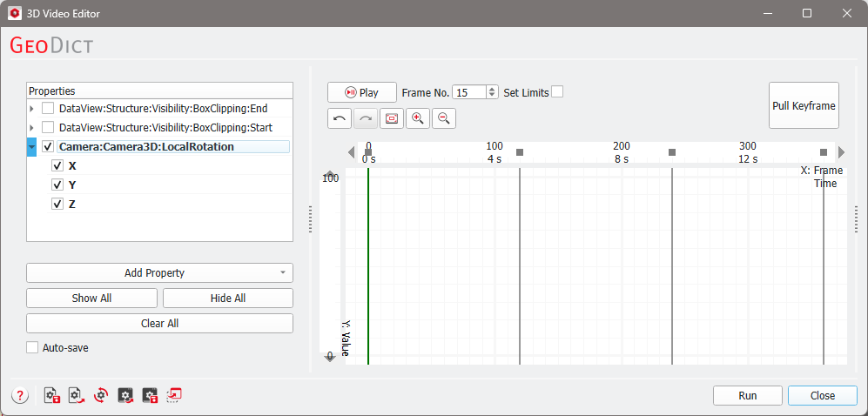Maximize the 3D Video Editor window
Viewport: 868px width, 416px height.
pyautogui.click(x=807, y=13)
